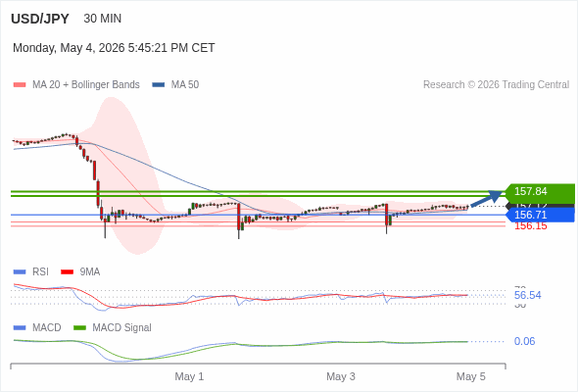Click the May 5 date axis label

tap(471, 376)
